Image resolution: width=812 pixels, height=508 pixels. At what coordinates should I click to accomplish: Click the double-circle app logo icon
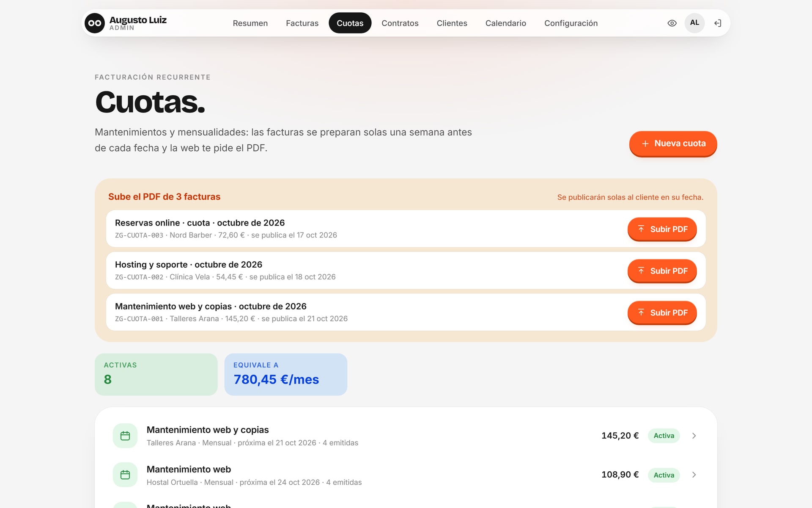click(x=95, y=23)
